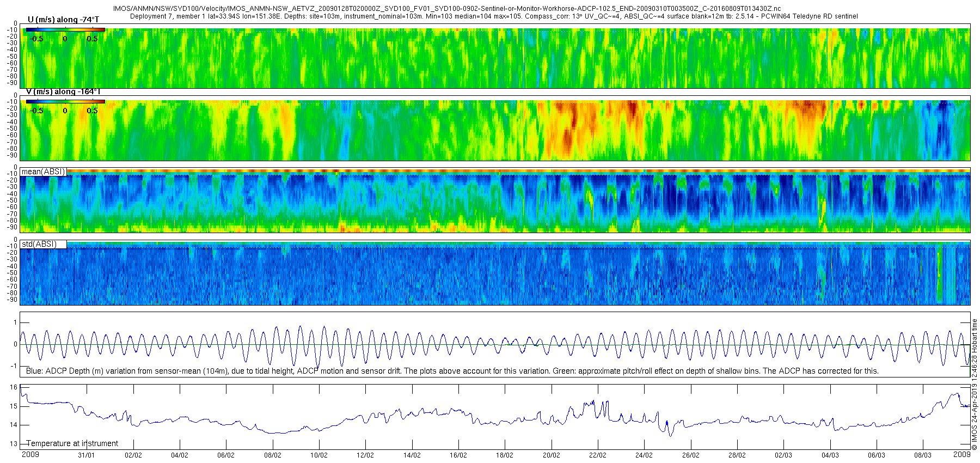Click the IMOS file path title line
The width and height of the screenshot is (980, 463).
(x=446, y=9)
